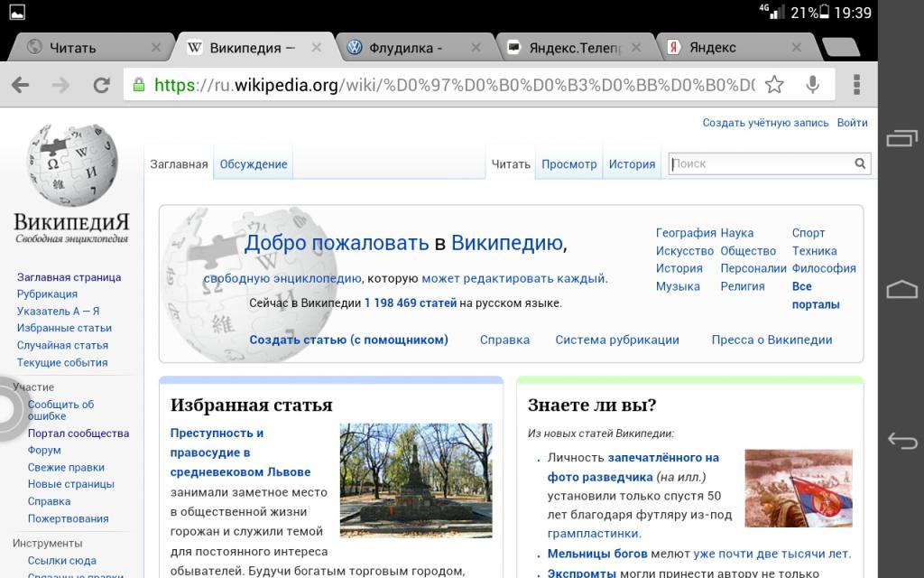
Task: Open the История page tab
Action: click(x=632, y=164)
